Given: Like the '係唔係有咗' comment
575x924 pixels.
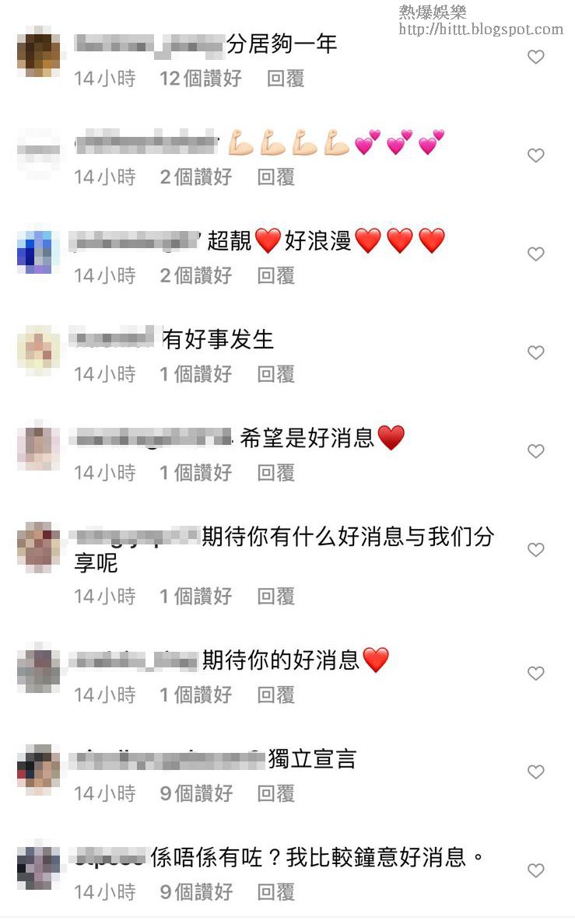Looking at the screenshot, I should coord(535,870).
